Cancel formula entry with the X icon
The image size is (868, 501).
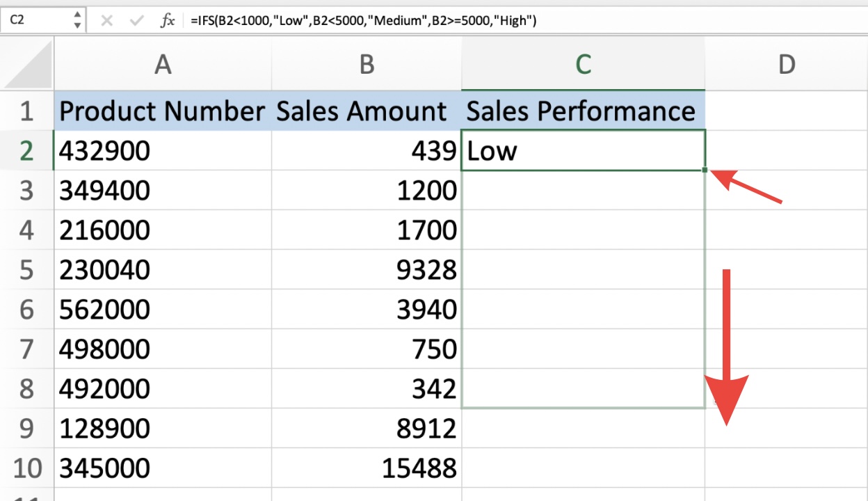pos(106,20)
